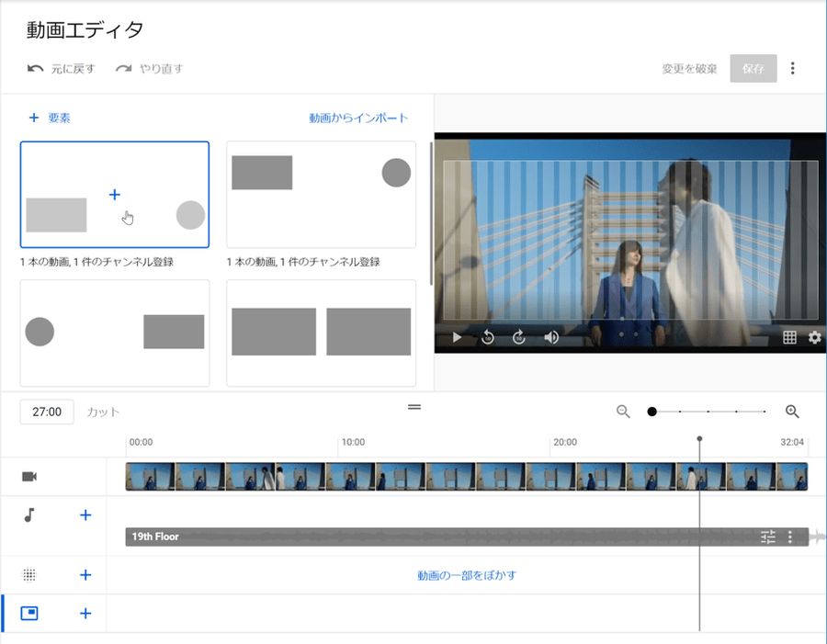The height and width of the screenshot is (644, 827).
Task: Open audio mix levels for 19th Floor
Action: pos(768,537)
